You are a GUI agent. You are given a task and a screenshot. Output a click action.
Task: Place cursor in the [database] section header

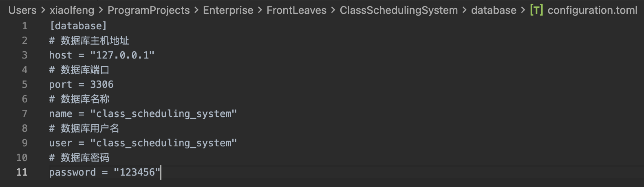pyautogui.click(x=78, y=26)
